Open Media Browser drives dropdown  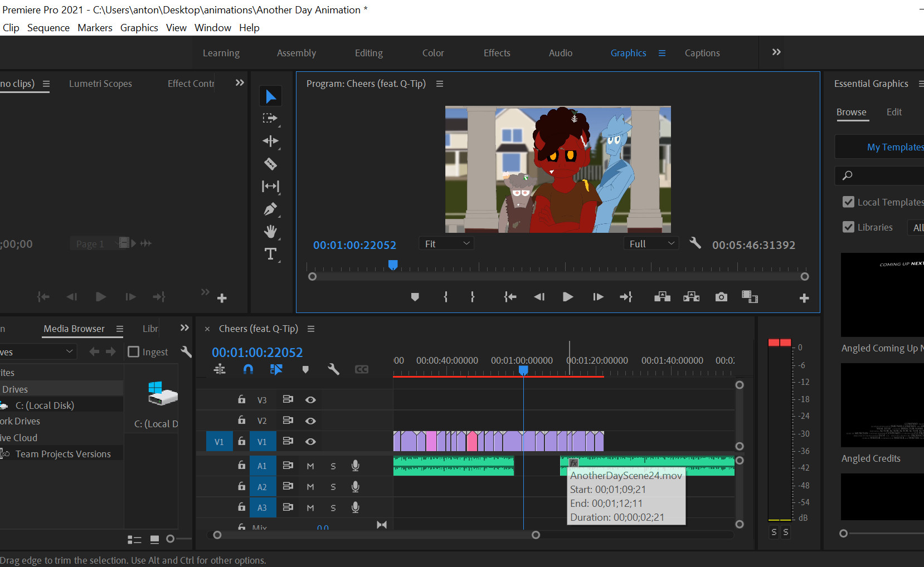(38, 351)
